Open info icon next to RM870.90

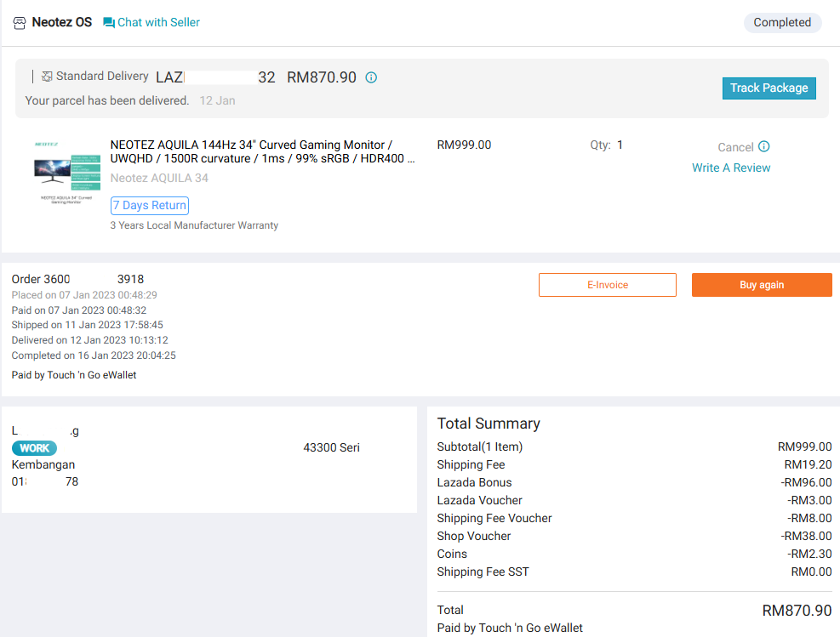(371, 77)
